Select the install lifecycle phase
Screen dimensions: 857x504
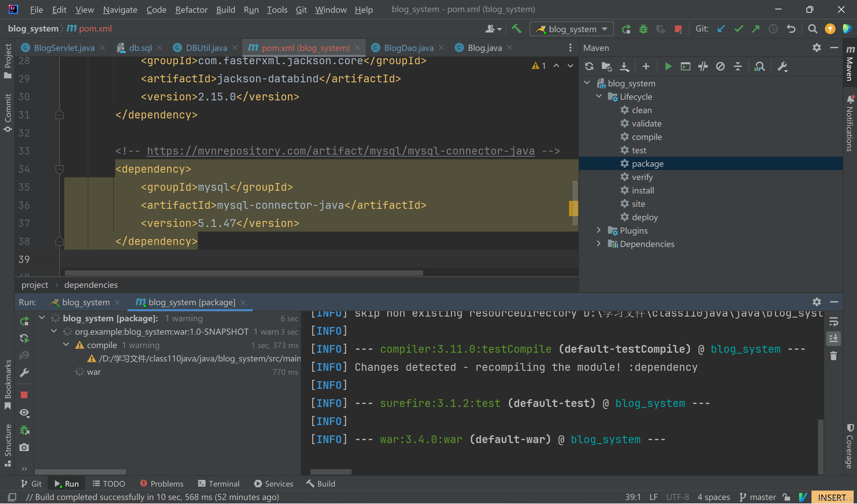(643, 190)
